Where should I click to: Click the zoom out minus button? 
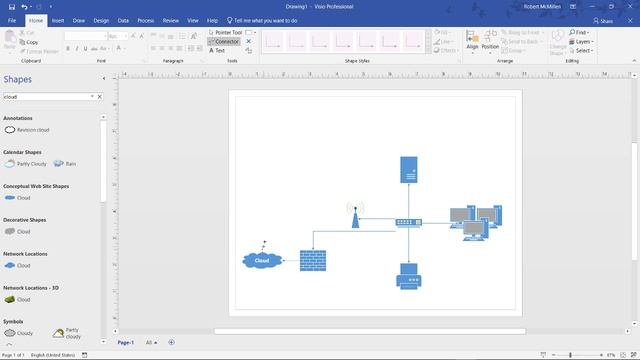point(553,355)
